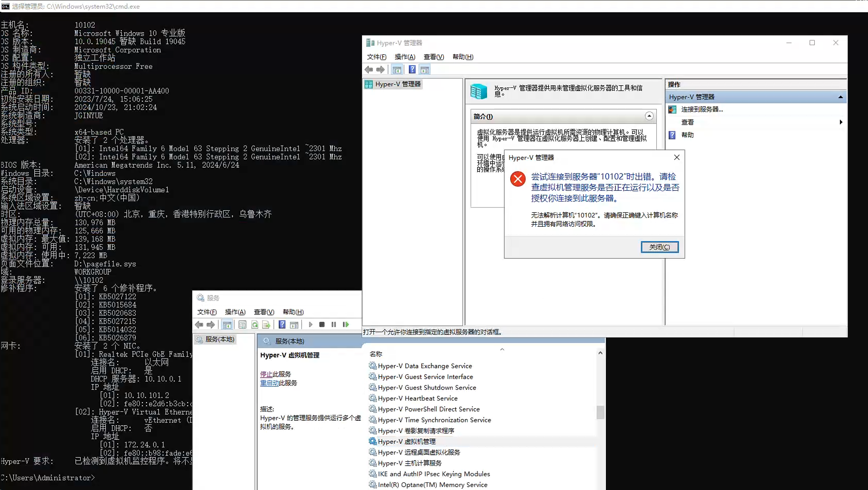Image resolution: width=868 pixels, height=490 pixels.
Task: Select Hyper-V 管理器 node in left tree
Action: tap(393, 84)
